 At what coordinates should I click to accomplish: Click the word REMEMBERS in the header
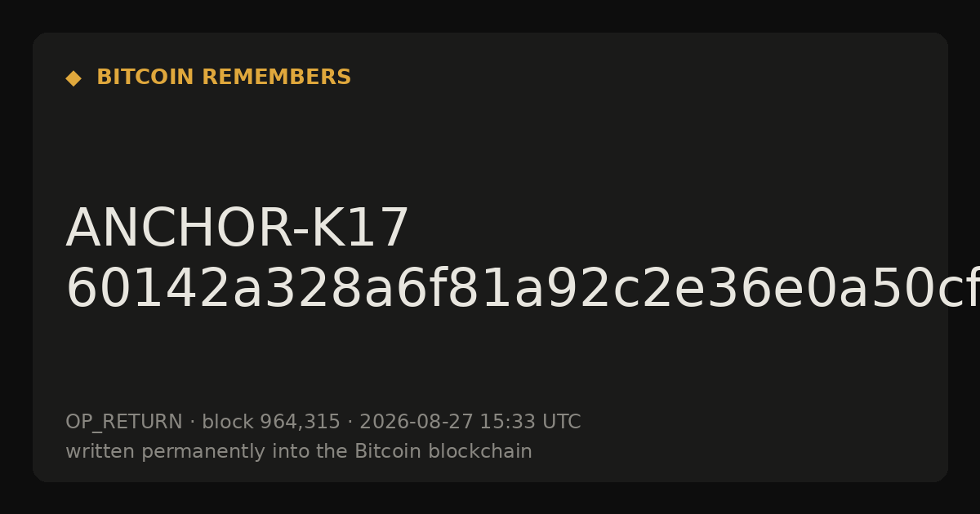click(276, 78)
